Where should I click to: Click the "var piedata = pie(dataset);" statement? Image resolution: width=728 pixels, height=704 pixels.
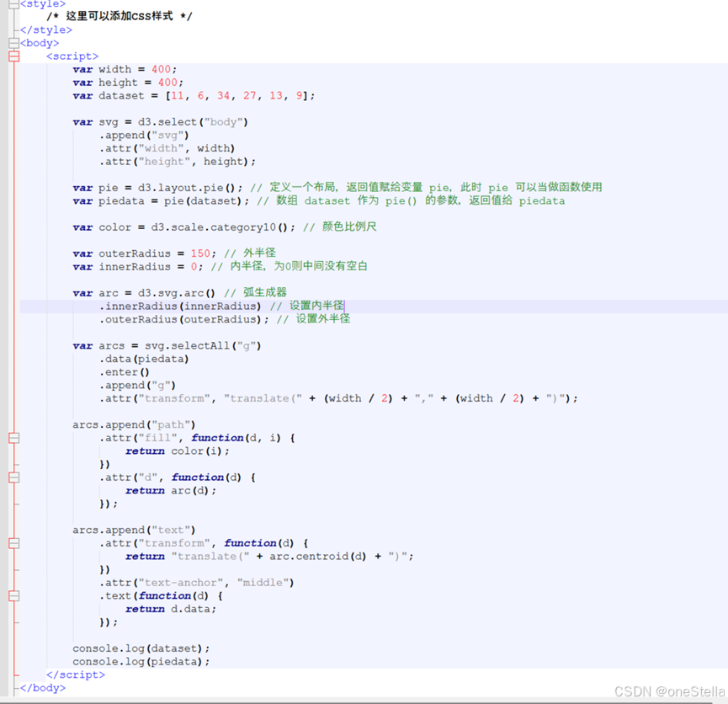[161, 201]
